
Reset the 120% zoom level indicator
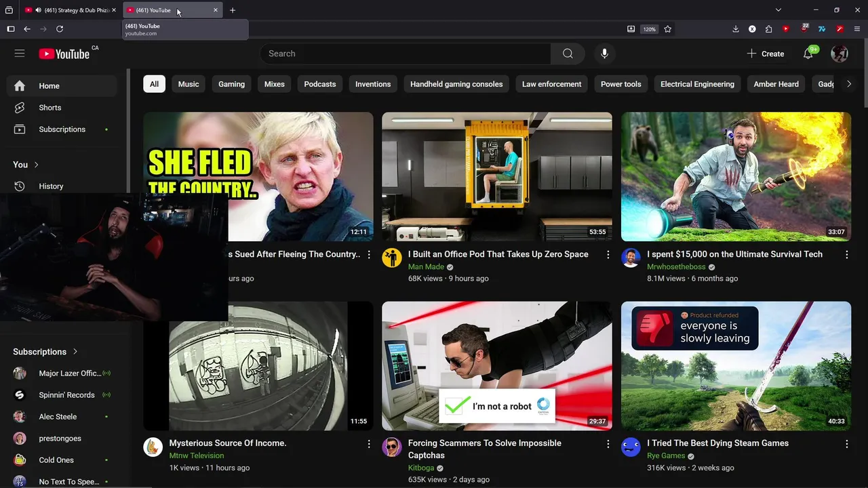click(650, 29)
